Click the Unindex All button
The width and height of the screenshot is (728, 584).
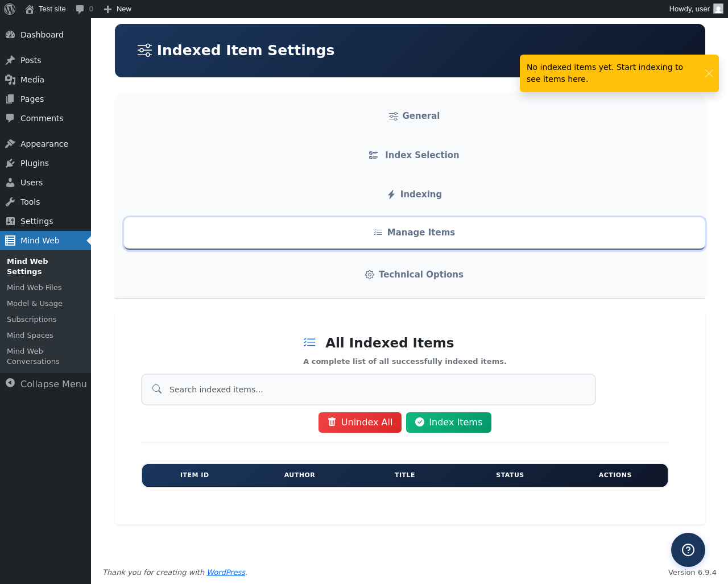click(360, 423)
